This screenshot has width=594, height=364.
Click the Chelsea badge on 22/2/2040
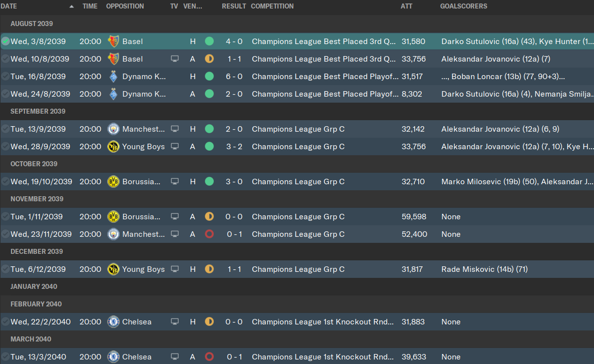[113, 322]
